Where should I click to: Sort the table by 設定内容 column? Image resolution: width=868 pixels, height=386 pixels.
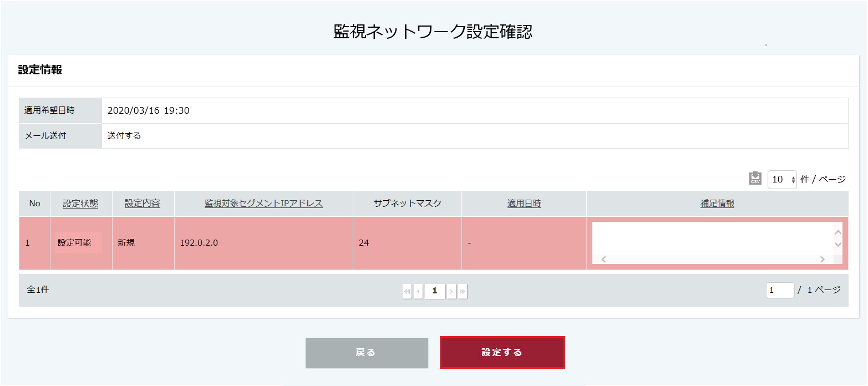tap(143, 204)
